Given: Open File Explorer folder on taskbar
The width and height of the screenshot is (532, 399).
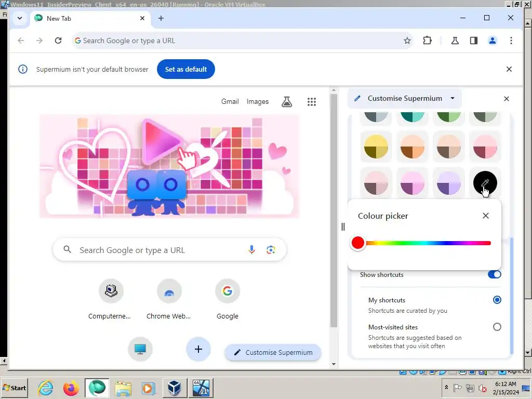Looking at the screenshot, I should [123, 388].
